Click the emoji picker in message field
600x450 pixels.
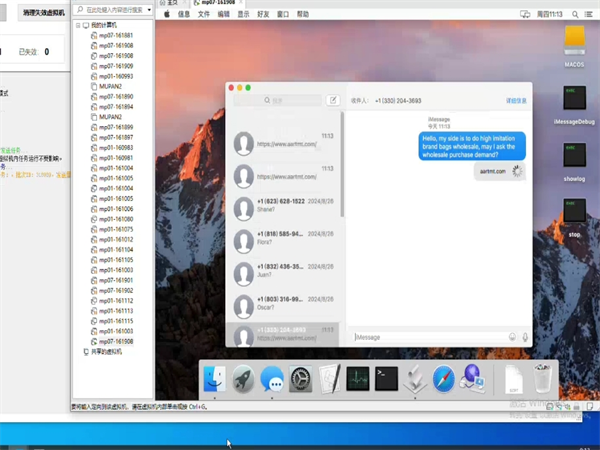(x=512, y=337)
